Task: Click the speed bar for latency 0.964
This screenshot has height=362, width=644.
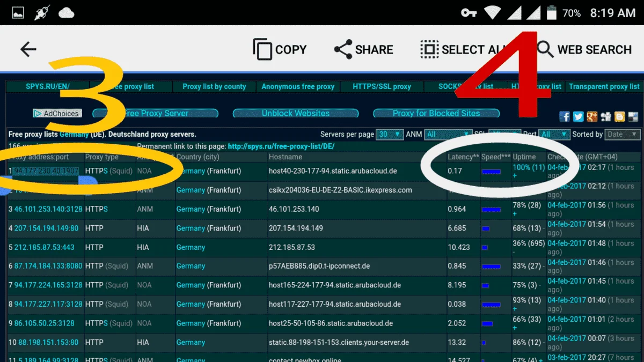Action: click(491, 210)
